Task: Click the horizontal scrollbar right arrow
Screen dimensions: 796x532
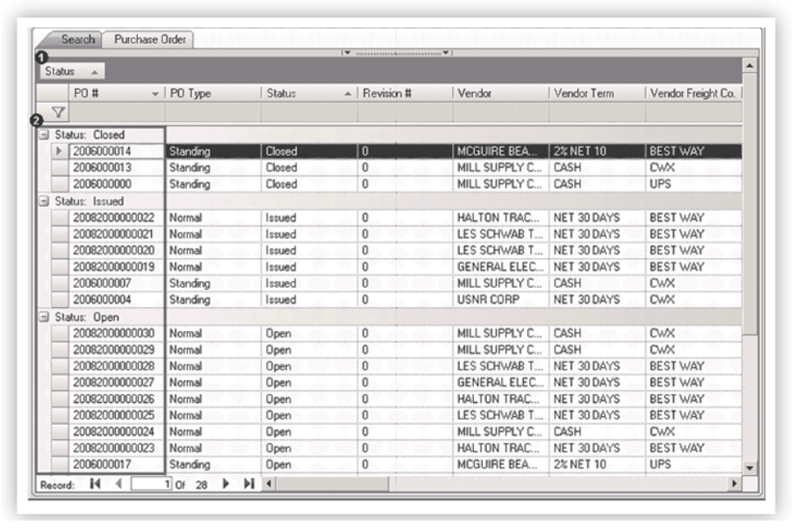Action: click(x=735, y=484)
